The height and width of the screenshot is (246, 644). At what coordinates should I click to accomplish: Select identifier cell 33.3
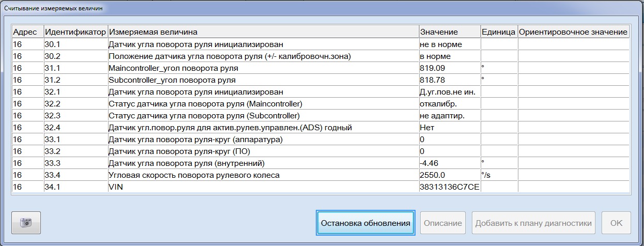[75, 163]
